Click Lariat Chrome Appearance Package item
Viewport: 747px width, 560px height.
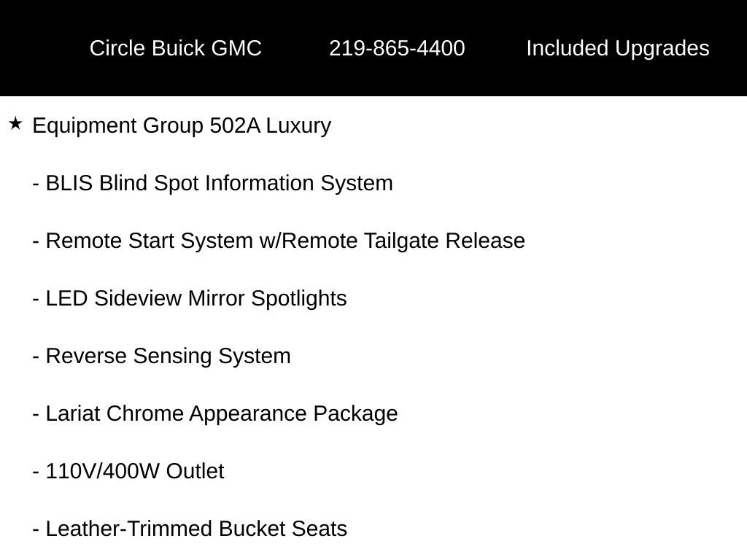click(215, 414)
